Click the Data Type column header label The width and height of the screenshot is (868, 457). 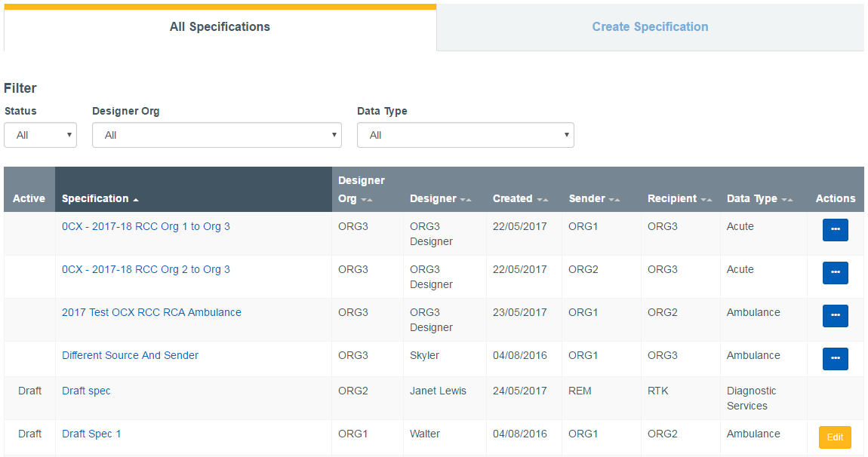[x=752, y=198]
